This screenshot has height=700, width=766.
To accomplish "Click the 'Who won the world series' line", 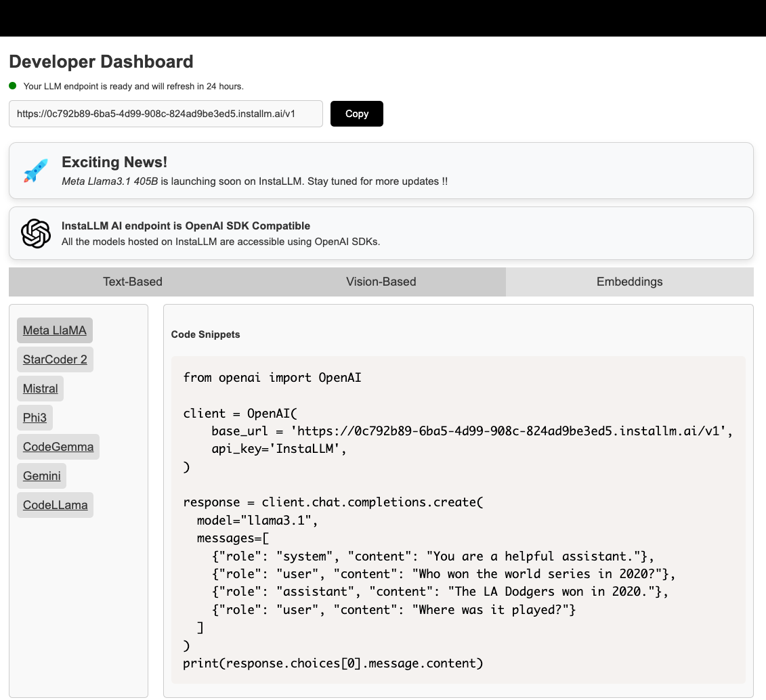I will pos(444,574).
